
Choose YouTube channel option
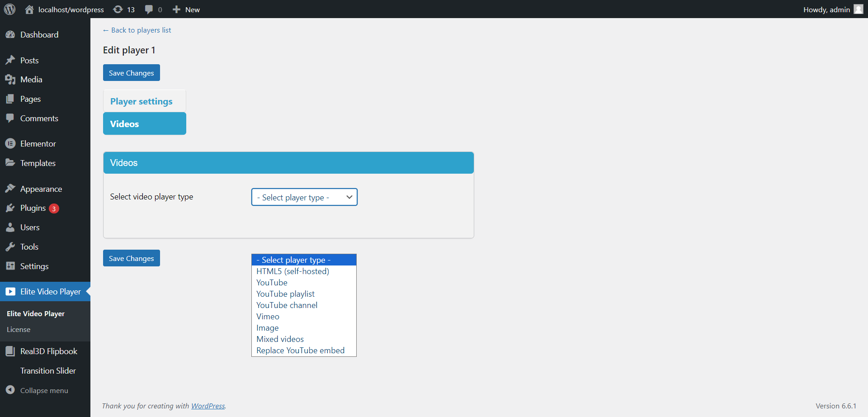point(304,305)
